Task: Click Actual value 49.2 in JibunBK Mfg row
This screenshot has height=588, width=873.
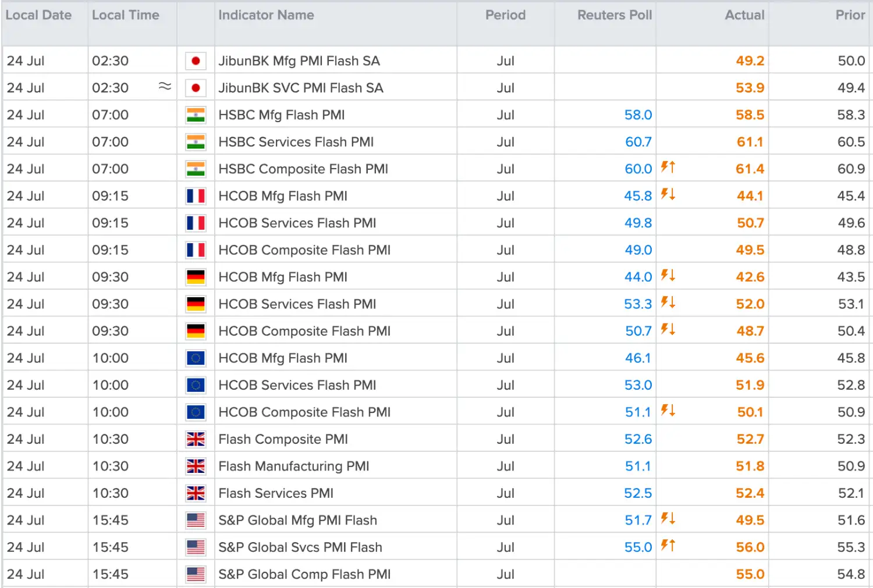Action: (x=750, y=61)
